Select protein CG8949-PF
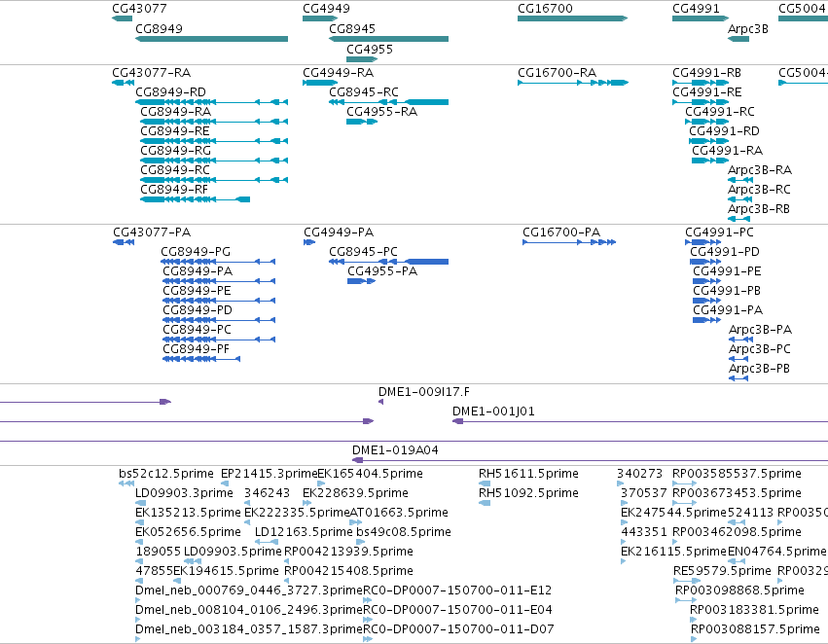 [x=196, y=350]
